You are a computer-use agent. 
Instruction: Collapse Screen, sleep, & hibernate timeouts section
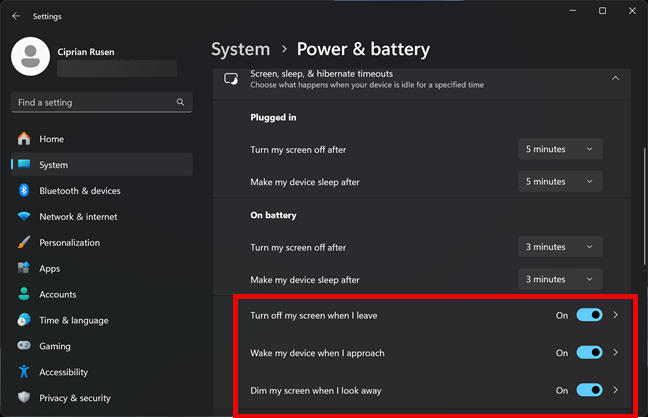615,78
